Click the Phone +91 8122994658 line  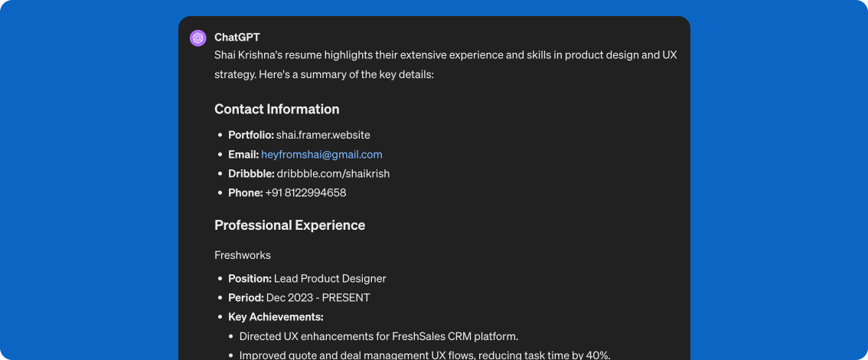pyautogui.click(x=287, y=193)
